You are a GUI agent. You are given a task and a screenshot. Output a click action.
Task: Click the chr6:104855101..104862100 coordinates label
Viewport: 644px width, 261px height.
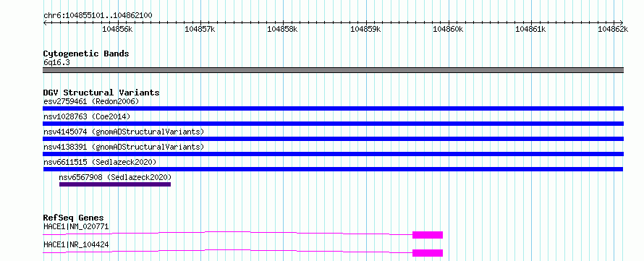click(98, 16)
